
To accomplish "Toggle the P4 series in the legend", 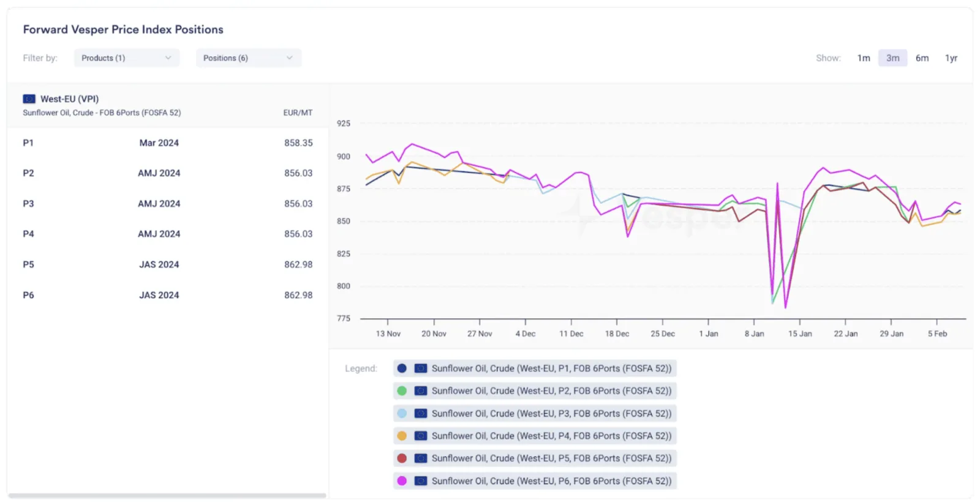I will pos(535,436).
